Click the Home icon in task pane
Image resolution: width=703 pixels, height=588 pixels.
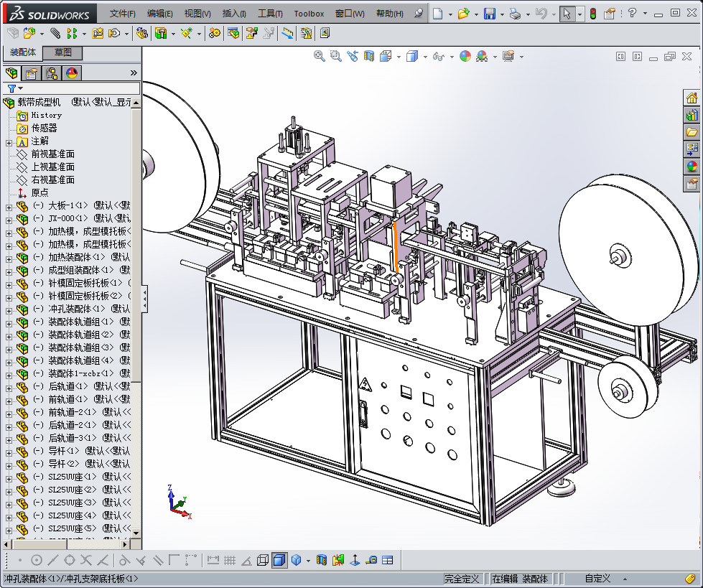tap(692, 98)
